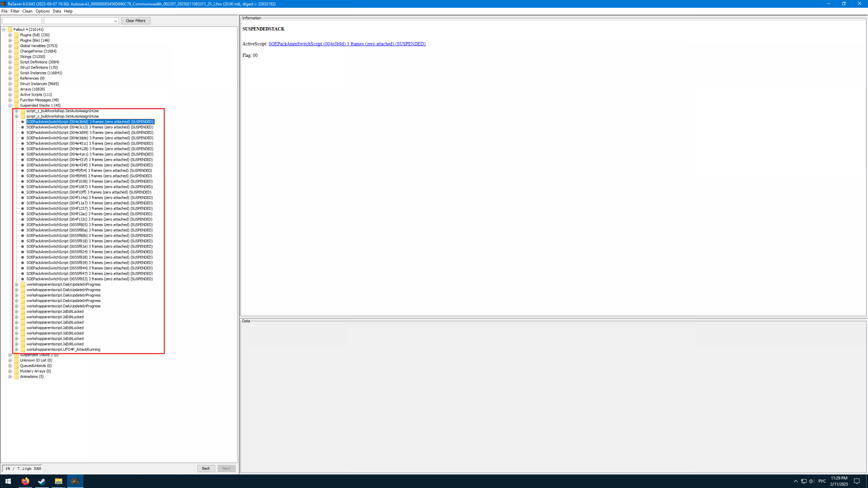Image resolution: width=868 pixels, height=488 pixels.
Task: Open File Explorer from the taskbar
Action: [x=58, y=481]
